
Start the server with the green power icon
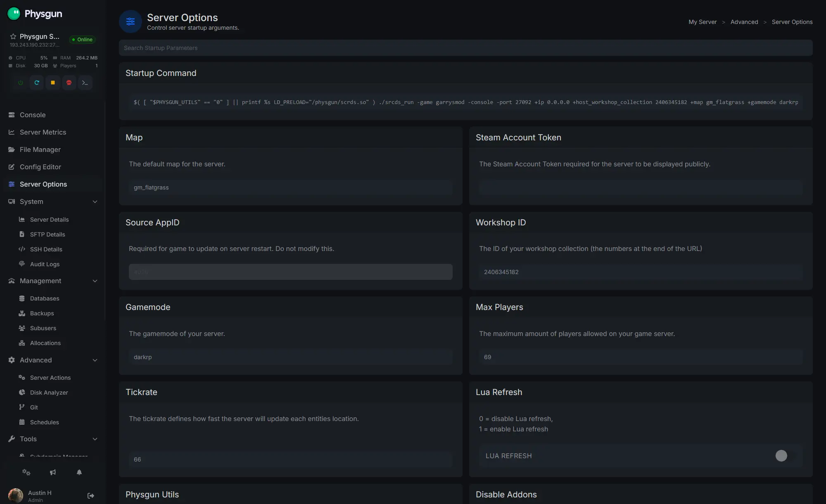point(21,83)
